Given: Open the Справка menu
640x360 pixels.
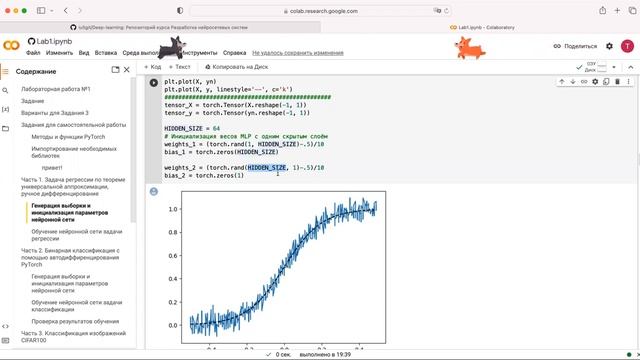Looking at the screenshot, I should (x=234, y=53).
